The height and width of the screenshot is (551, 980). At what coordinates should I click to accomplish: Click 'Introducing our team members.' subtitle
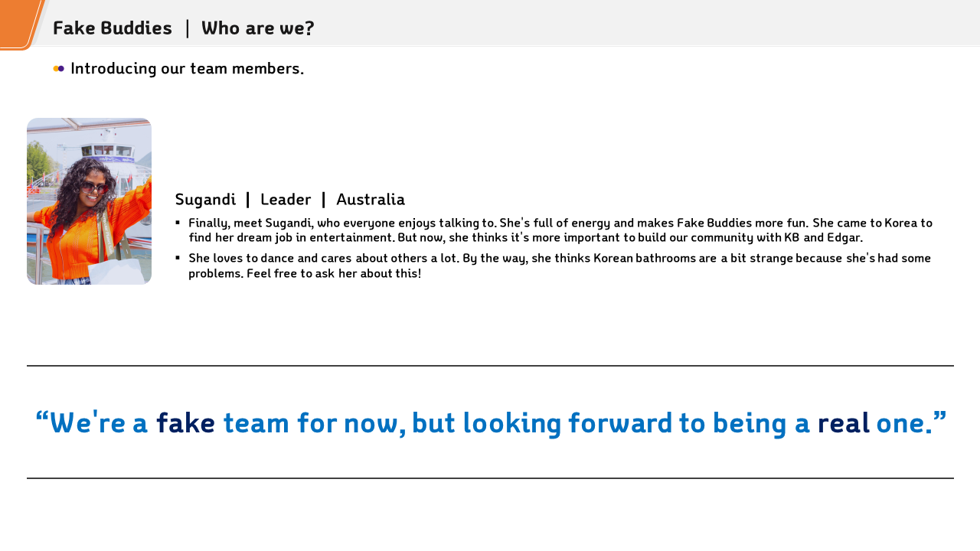(x=187, y=69)
